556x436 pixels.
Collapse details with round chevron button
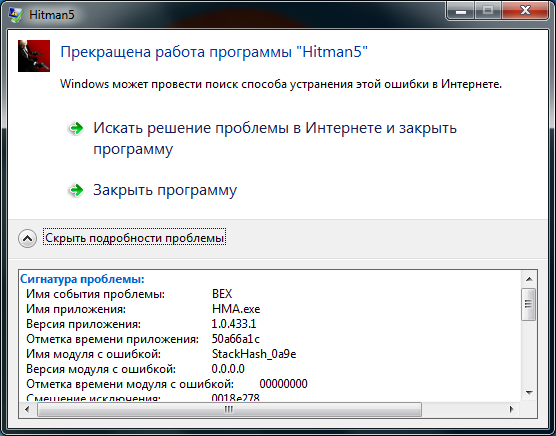tap(27, 238)
